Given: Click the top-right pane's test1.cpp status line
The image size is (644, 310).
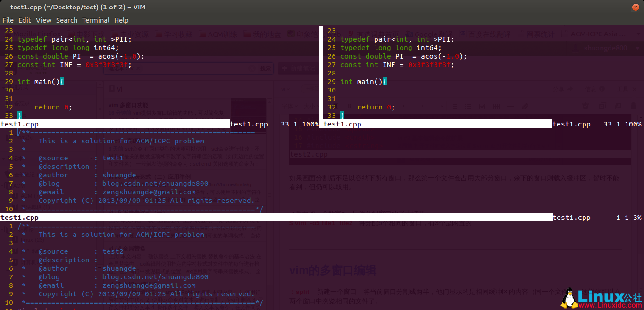Looking at the screenshot, I should pyautogui.click(x=437, y=124).
